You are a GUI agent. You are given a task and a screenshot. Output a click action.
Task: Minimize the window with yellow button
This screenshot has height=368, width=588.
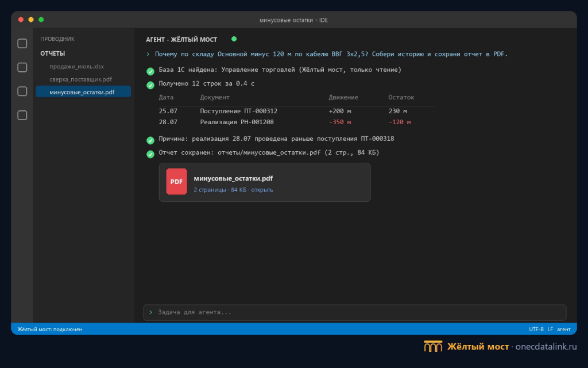pyautogui.click(x=31, y=20)
